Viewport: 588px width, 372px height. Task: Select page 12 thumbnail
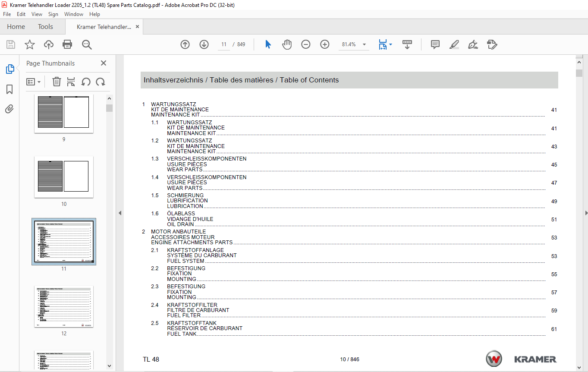pos(64,306)
